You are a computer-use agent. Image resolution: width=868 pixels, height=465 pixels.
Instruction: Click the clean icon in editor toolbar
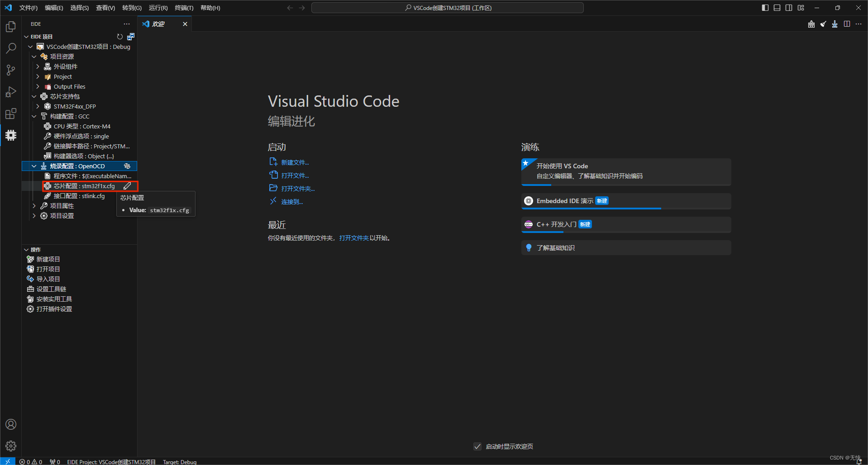823,24
